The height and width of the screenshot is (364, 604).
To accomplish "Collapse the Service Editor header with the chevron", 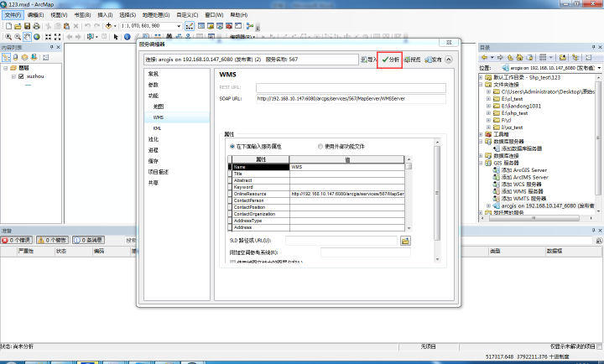I will click(x=448, y=60).
